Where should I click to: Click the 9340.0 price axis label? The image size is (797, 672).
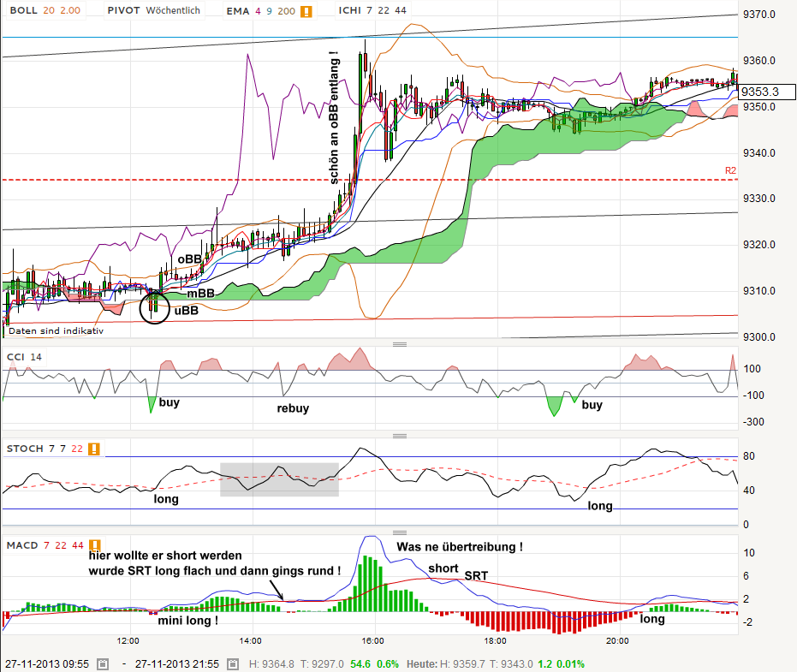[x=759, y=153]
